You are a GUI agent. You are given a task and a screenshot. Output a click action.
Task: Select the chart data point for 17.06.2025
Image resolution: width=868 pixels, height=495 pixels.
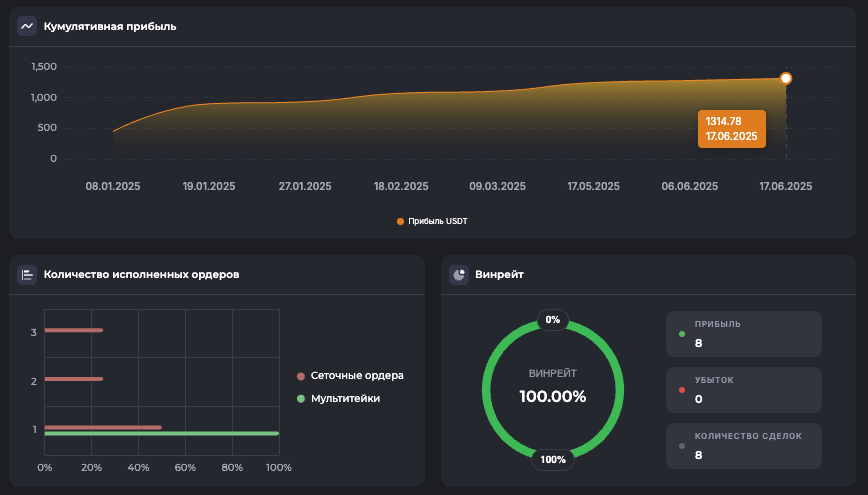coord(786,78)
